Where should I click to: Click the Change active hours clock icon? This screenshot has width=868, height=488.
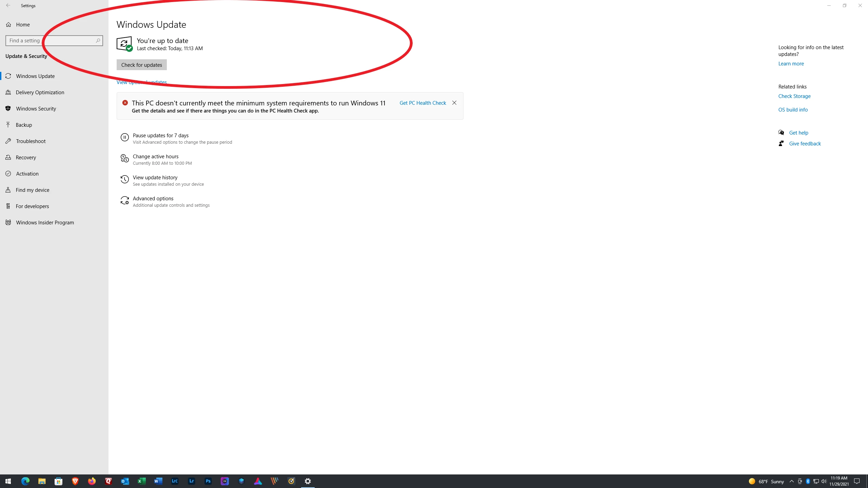[124, 158]
